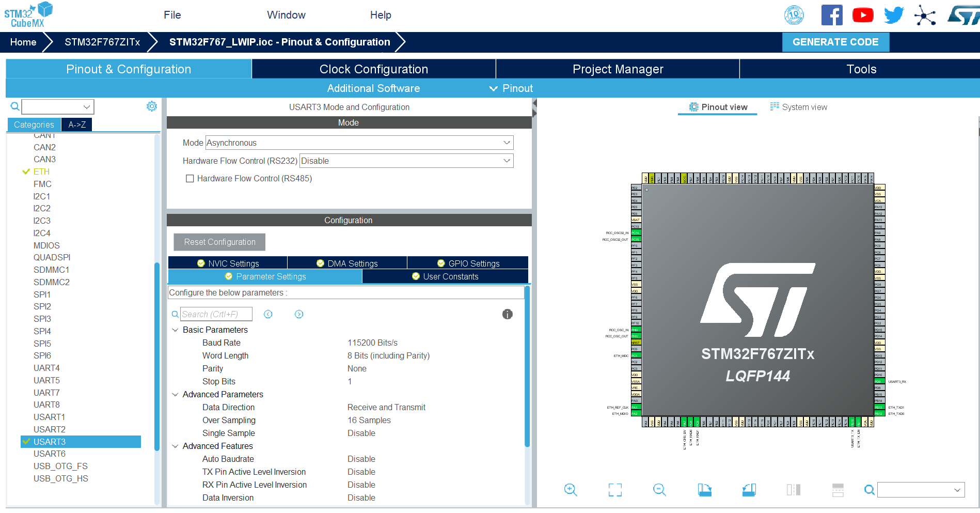
Task: Click the category list scrollbar
Action: click(156, 356)
